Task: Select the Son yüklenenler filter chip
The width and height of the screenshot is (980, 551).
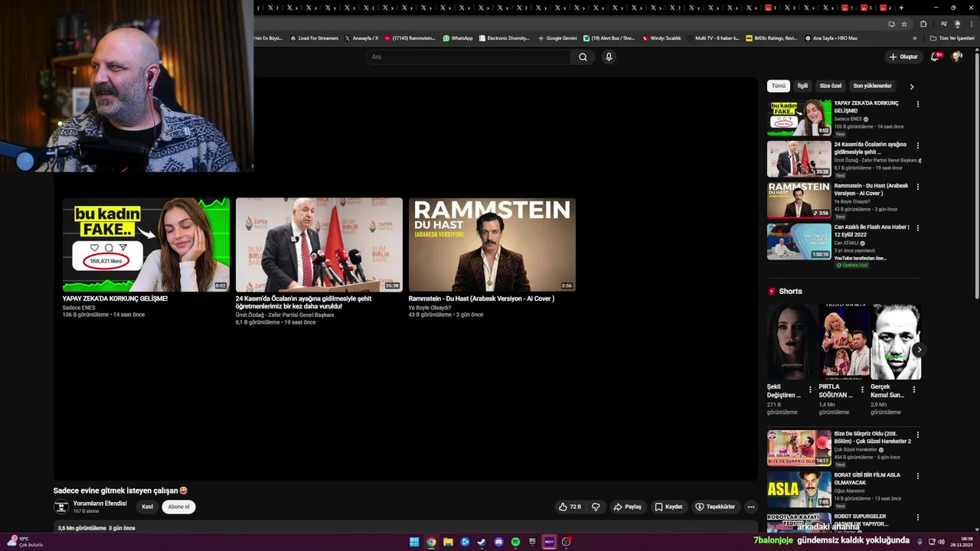Action: click(872, 86)
